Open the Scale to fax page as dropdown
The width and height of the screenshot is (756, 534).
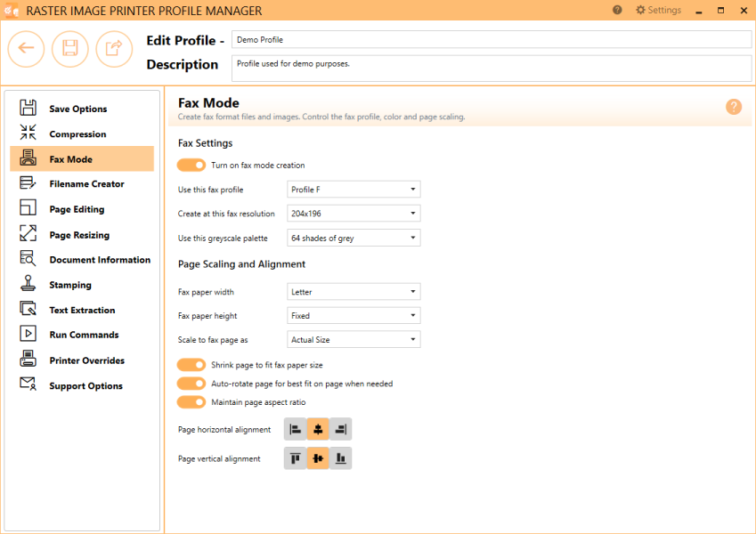coord(354,339)
